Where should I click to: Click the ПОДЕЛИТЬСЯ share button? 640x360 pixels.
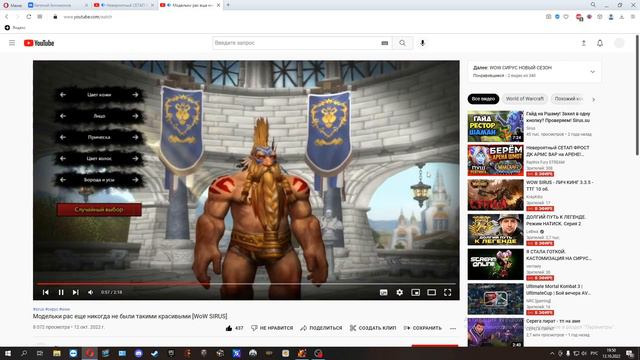321,328
